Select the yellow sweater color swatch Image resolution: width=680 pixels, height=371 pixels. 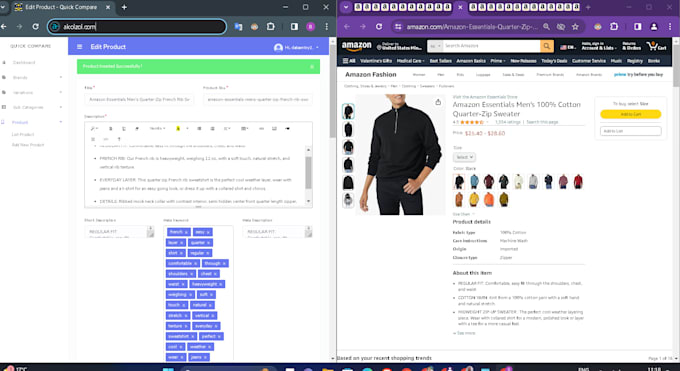(474, 200)
